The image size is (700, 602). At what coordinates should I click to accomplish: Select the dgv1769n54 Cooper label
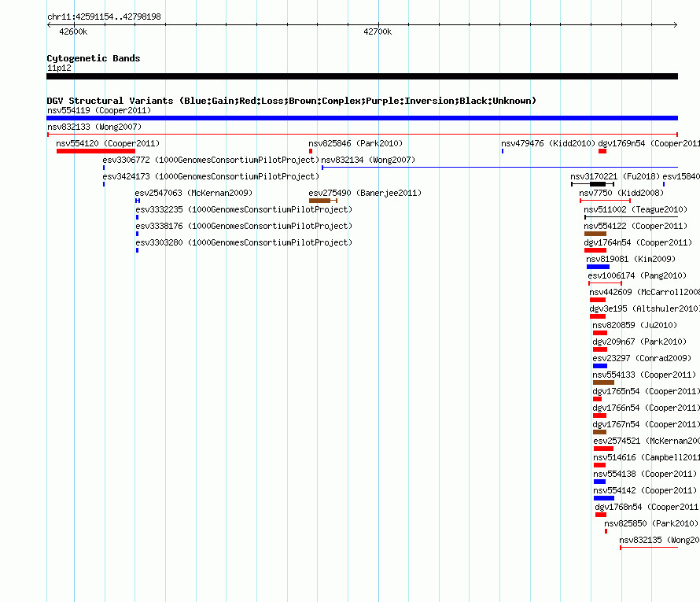click(649, 143)
